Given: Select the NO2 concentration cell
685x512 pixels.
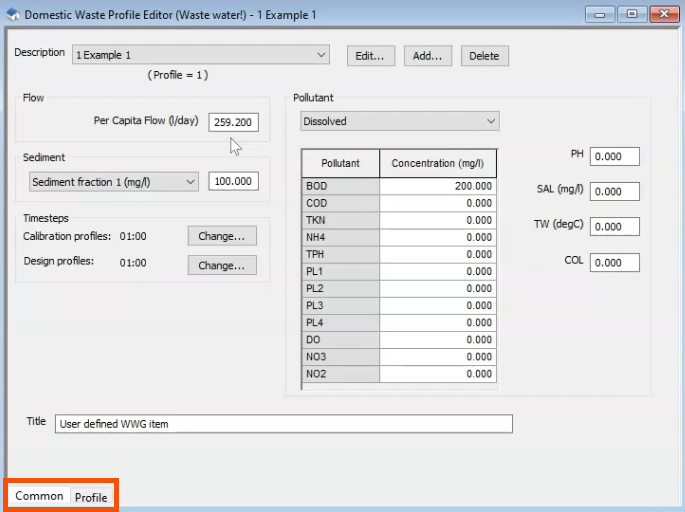Looking at the screenshot, I should click(x=438, y=374).
